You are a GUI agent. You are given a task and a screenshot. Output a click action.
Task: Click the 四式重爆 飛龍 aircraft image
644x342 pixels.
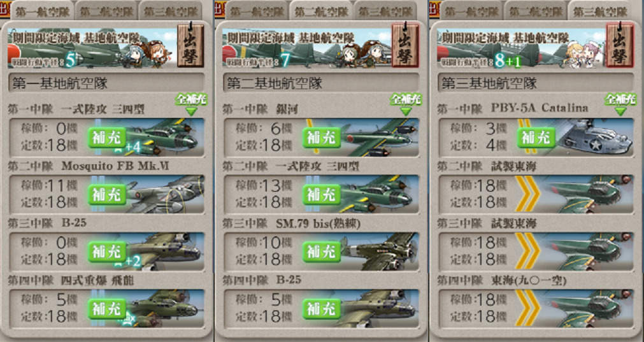[164, 308]
